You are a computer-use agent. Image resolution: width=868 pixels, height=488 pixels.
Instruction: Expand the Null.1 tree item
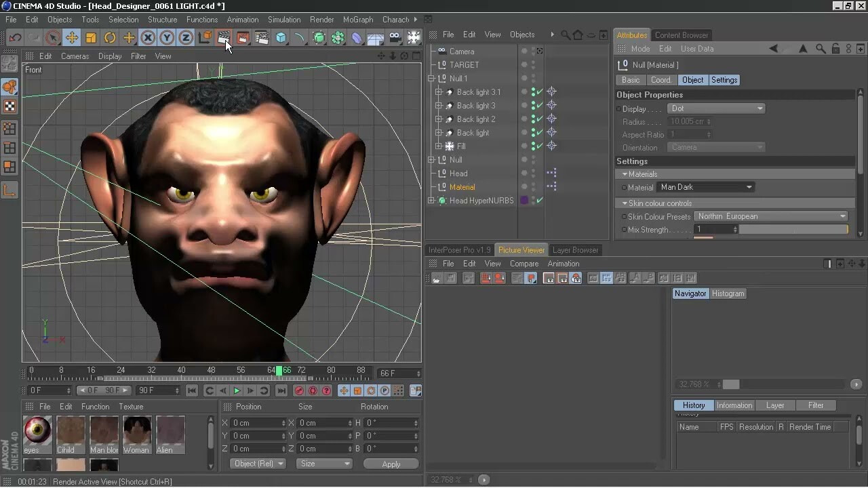tap(431, 78)
